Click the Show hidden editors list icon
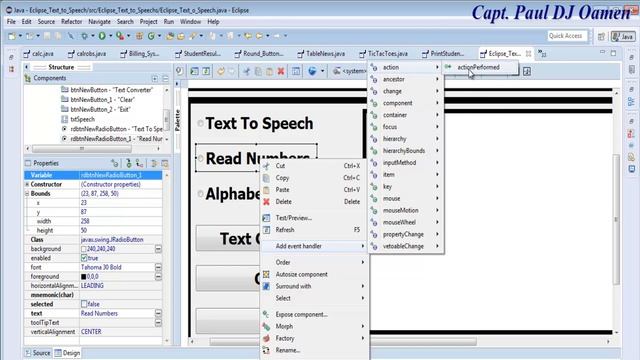Screen dimensions: 640x360 (x=542, y=53)
